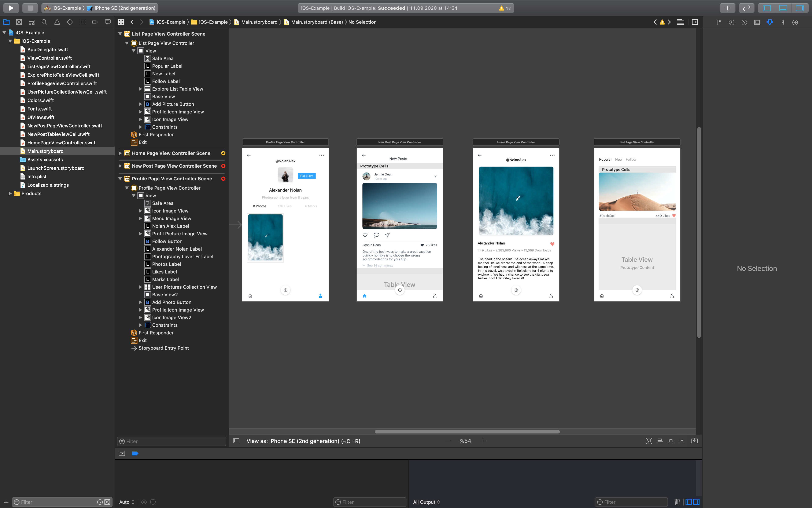Expand the Products folder
Screen dimensions: 812x508
coord(10,193)
